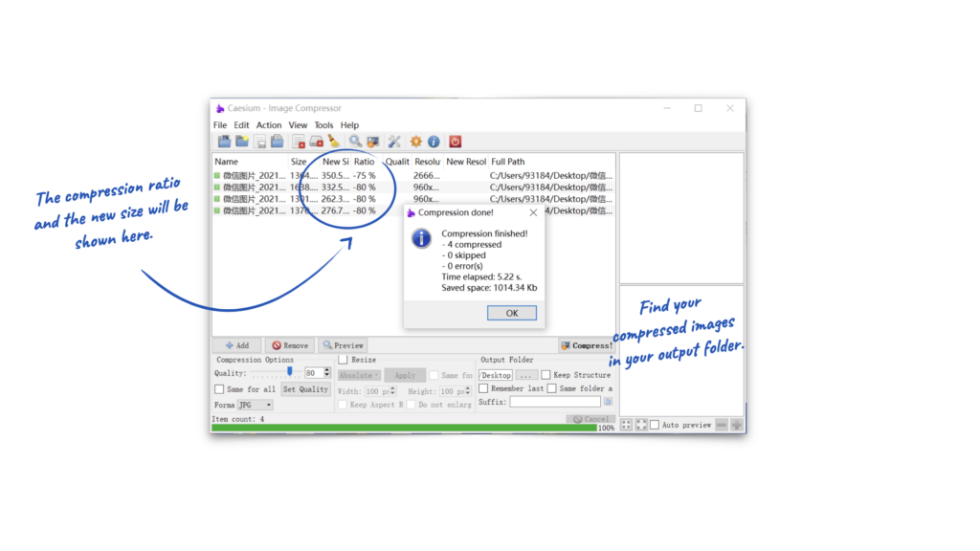
Task: Click the Width value spinner arrows
Action: click(392, 391)
